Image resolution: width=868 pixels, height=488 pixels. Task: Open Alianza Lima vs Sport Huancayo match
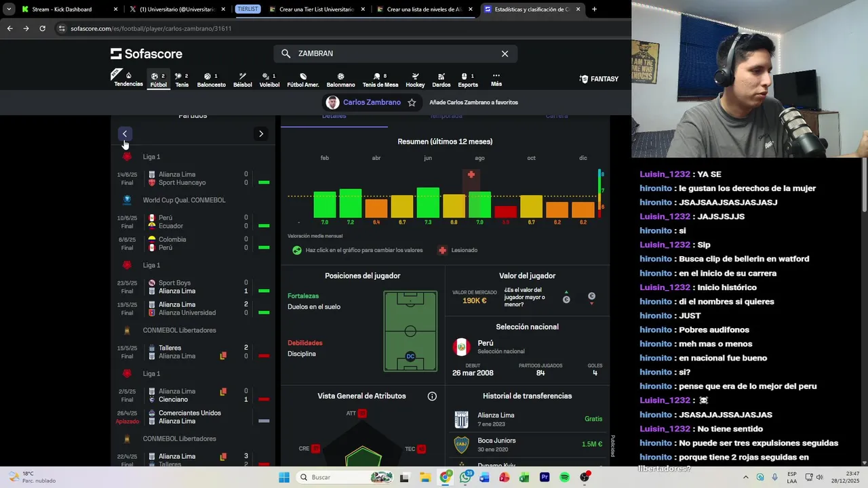pyautogui.click(x=193, y=178)
